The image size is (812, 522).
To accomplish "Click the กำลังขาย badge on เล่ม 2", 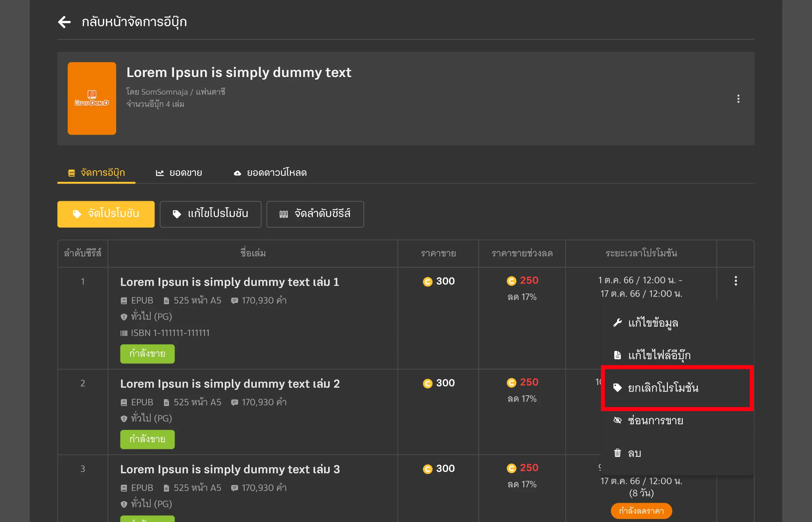I will (x=148, y=440).
